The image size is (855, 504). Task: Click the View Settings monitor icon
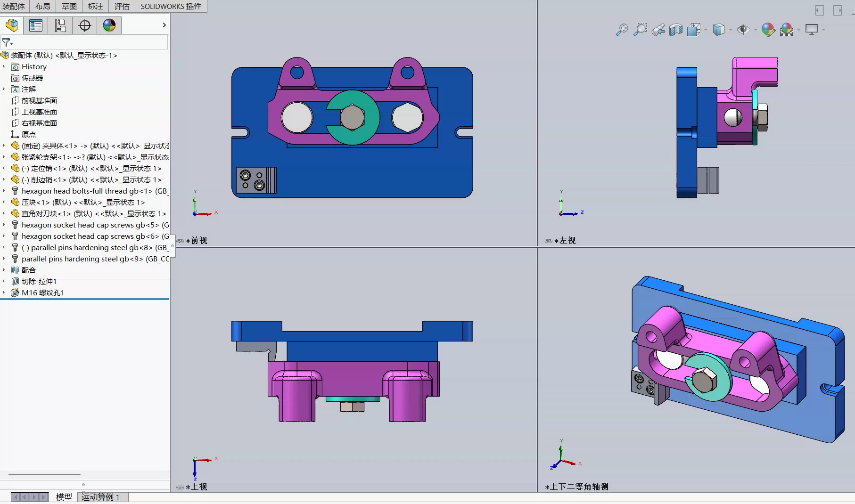[x=812, y=30]
